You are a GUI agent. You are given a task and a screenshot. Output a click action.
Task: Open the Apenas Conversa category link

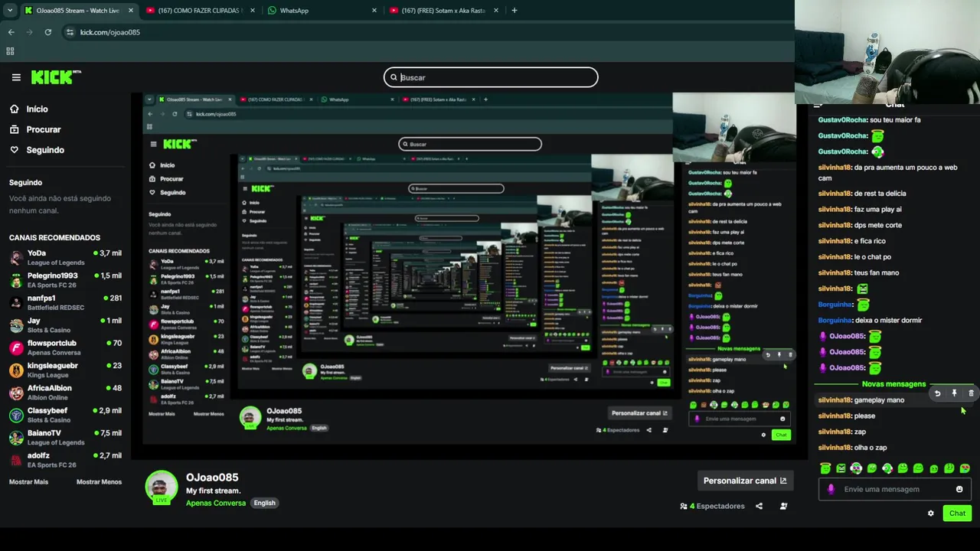coord(216,503)
